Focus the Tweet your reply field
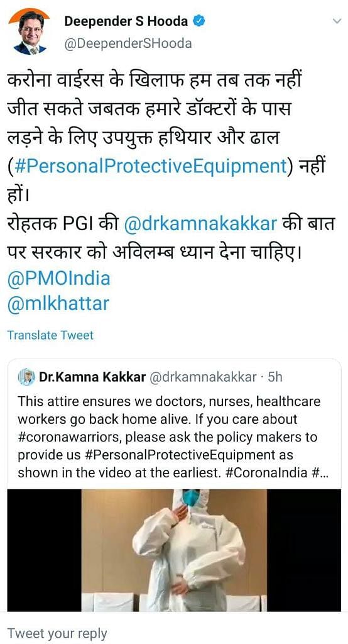The width and height of the screenshot is (348, 644). coord(174,633)
